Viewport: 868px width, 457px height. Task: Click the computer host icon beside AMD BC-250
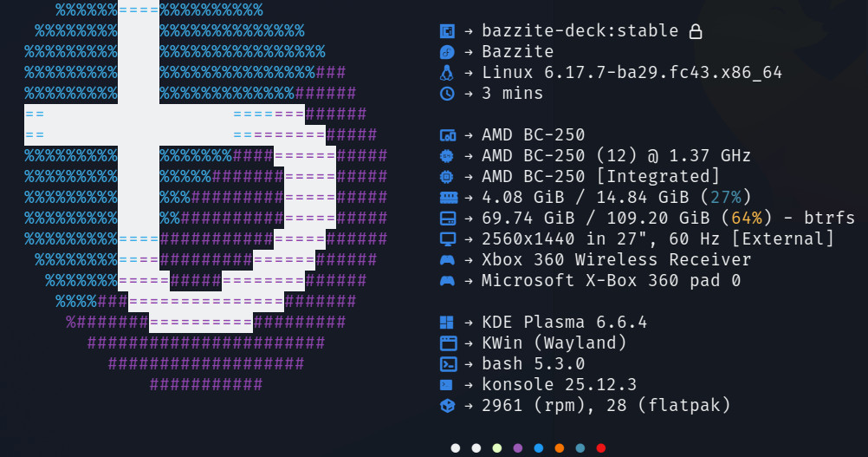click(448, 135)
